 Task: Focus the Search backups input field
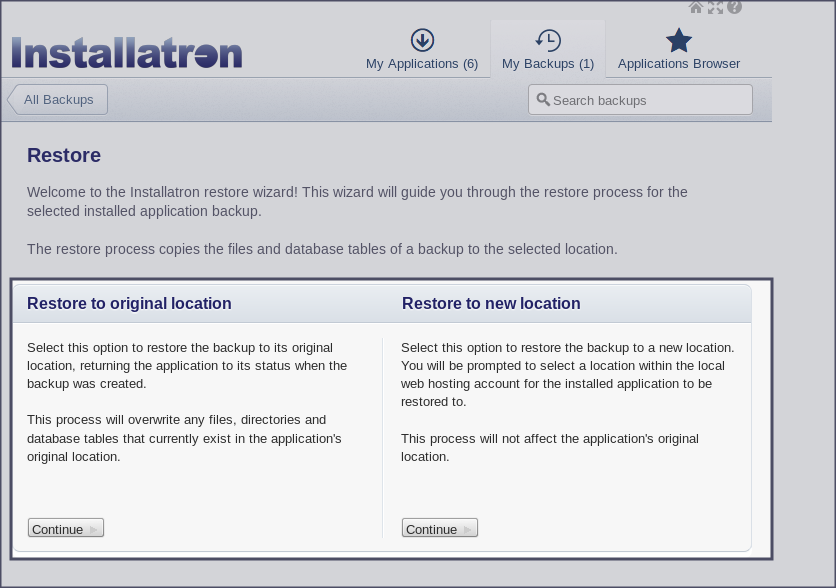click(x=650, y=100)
